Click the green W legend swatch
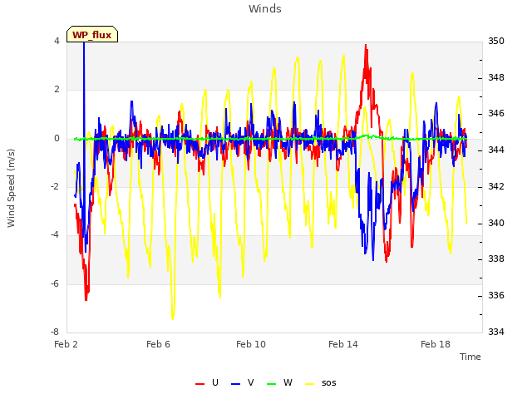This screenshot has height=399, width=532. click(x=272, y=383)
